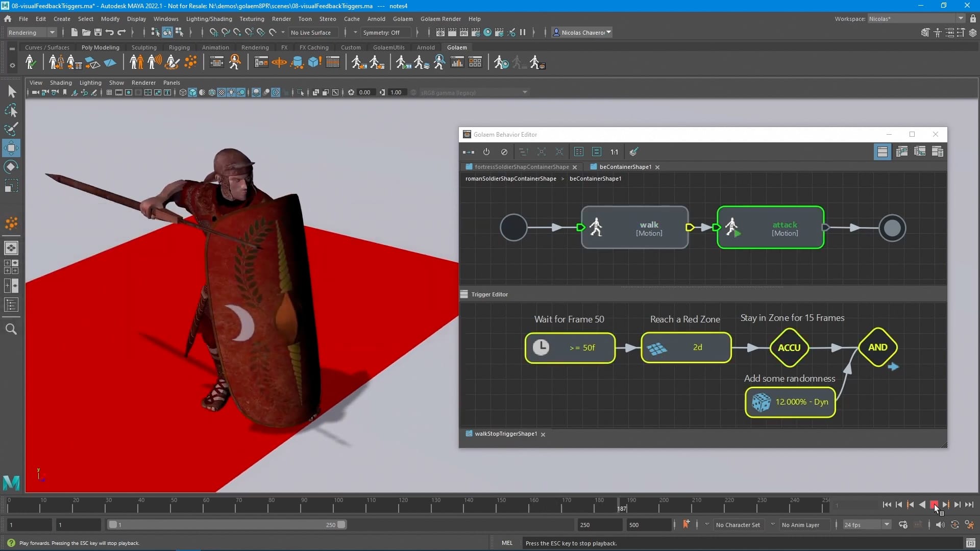Toggle audio speaker icon in range bar

(940, 524)
